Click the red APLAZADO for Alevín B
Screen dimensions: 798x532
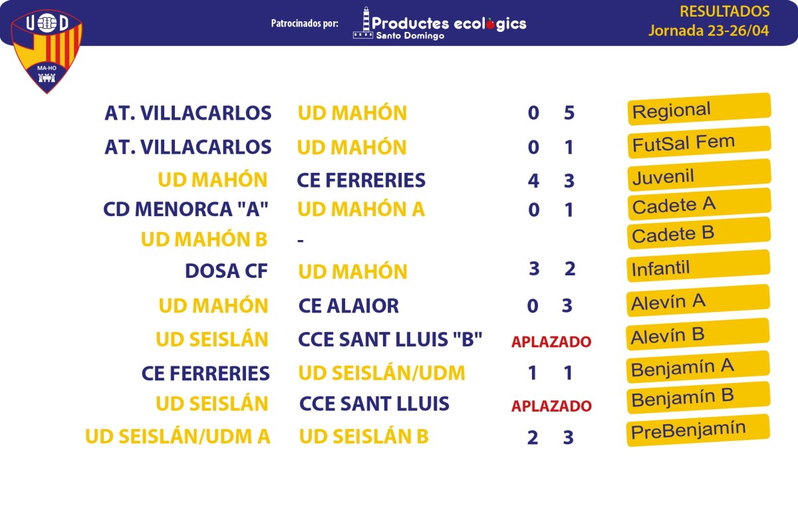click(551, 342)
